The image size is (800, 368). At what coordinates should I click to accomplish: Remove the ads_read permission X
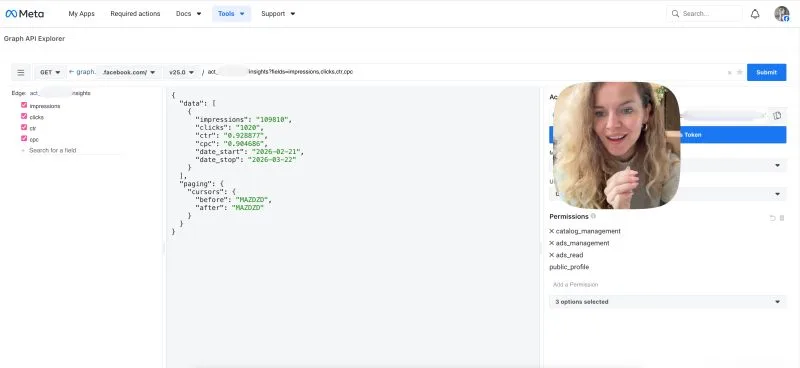point(552,255)
